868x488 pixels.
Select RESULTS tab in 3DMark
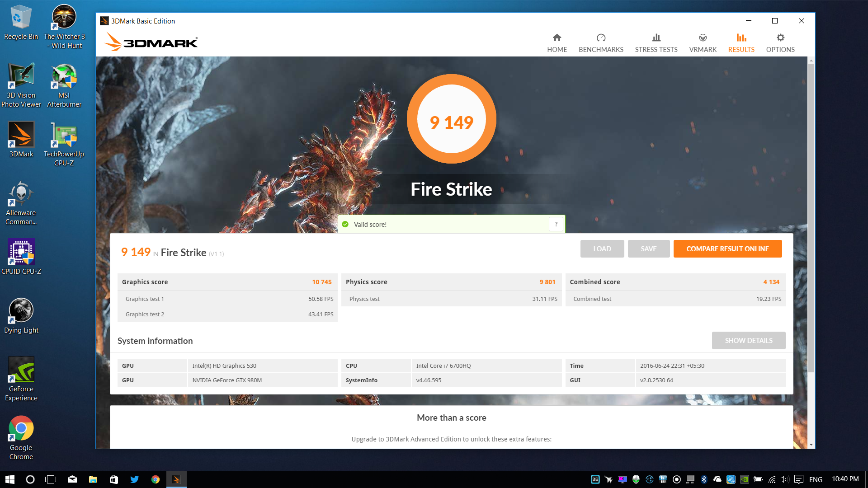pos(741,42)
